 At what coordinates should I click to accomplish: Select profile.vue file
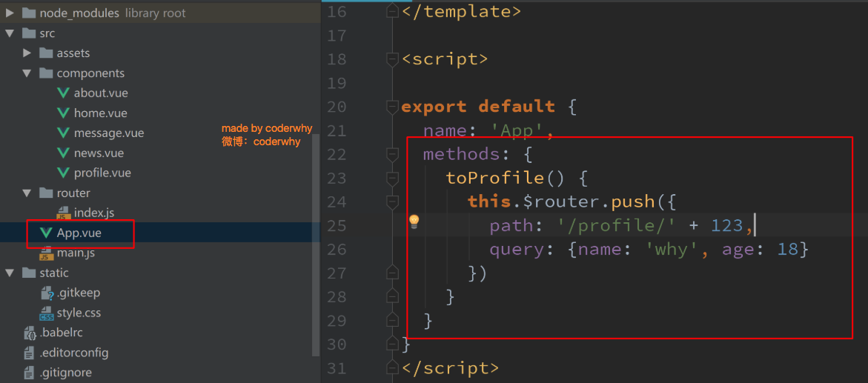[102, 173]
